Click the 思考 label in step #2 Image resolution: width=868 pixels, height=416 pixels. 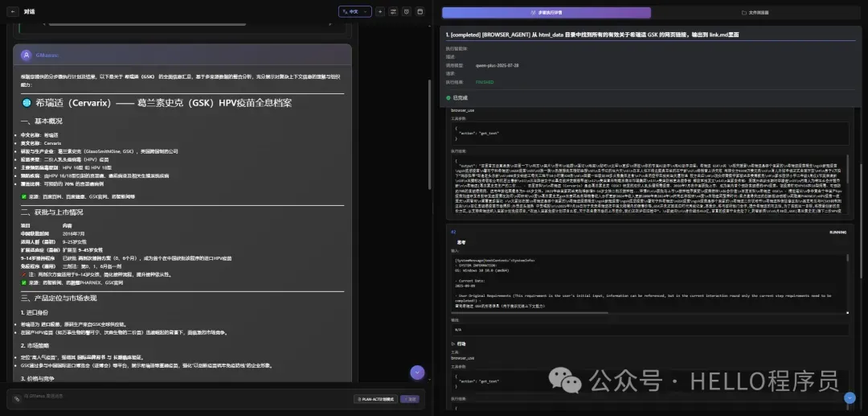461,243
